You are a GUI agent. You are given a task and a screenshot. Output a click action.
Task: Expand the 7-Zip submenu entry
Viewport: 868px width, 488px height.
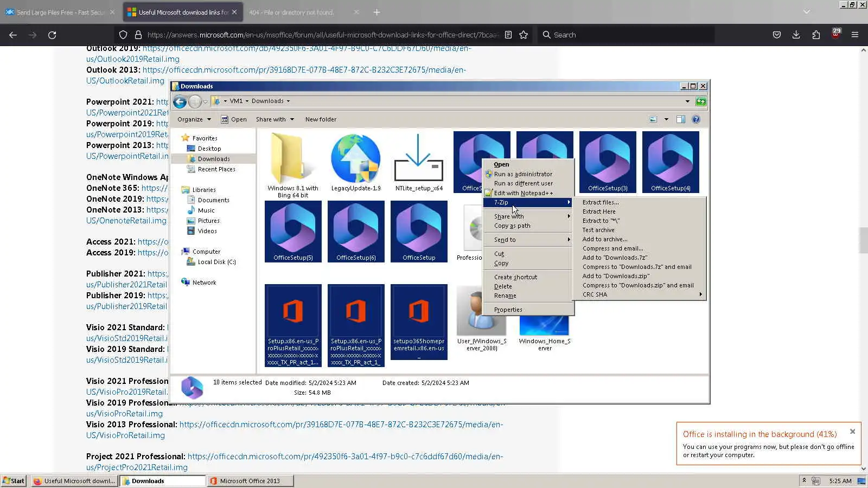[x=528, y=202]
